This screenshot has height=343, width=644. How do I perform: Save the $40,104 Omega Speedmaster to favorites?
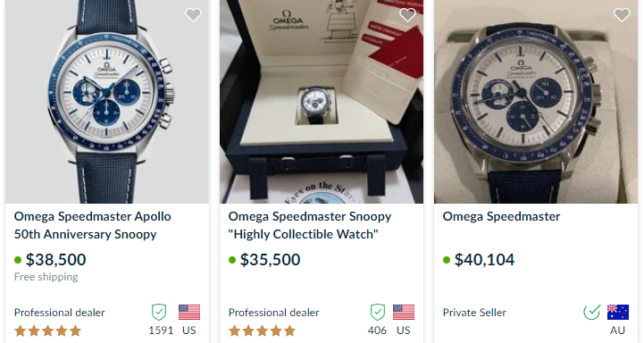click(622, 15)
